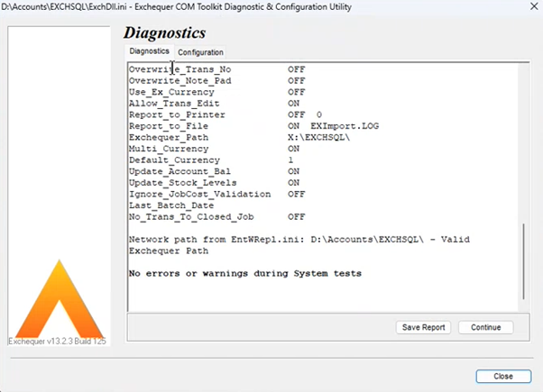Click the No errors or warnings message

click(245, 274)
